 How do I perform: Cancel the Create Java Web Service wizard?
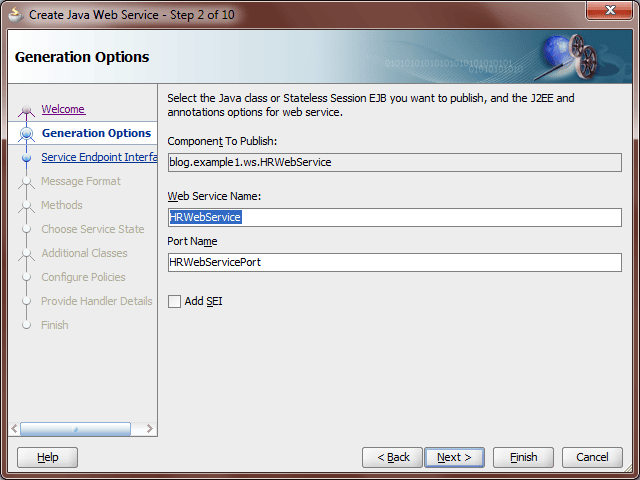coord(592,457)
